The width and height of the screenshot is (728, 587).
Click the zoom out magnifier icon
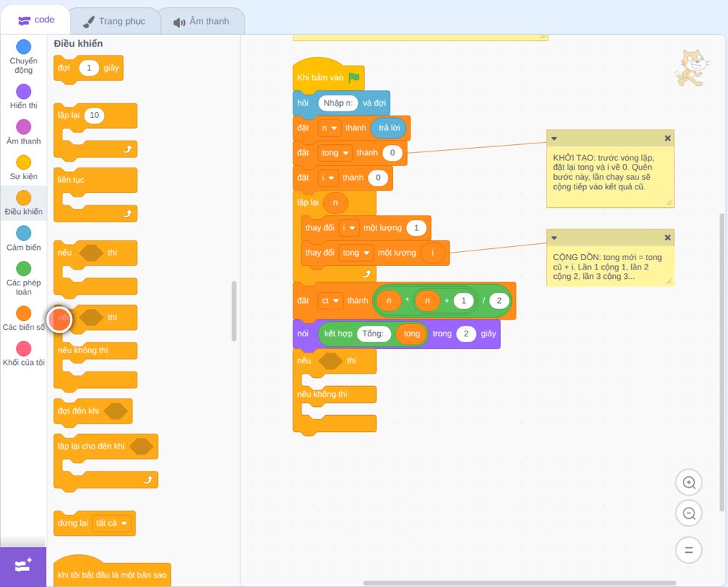[689, 513]
